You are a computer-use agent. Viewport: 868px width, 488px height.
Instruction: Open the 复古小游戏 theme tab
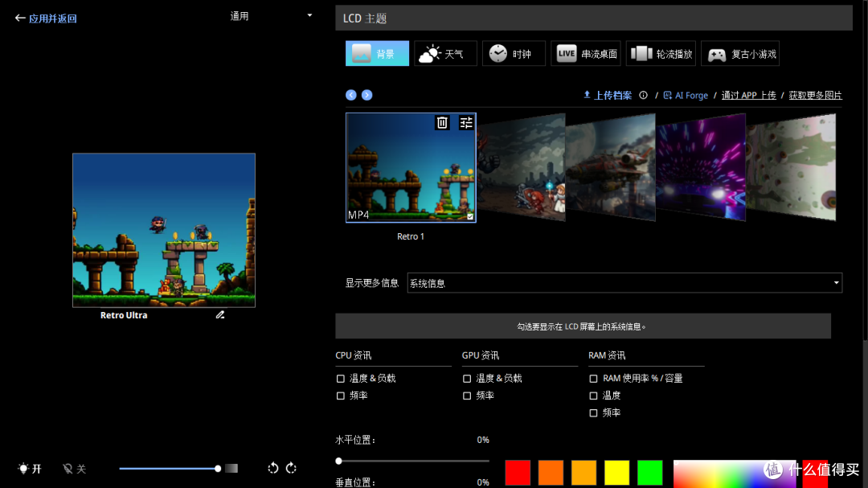click(x=740, y=54)
